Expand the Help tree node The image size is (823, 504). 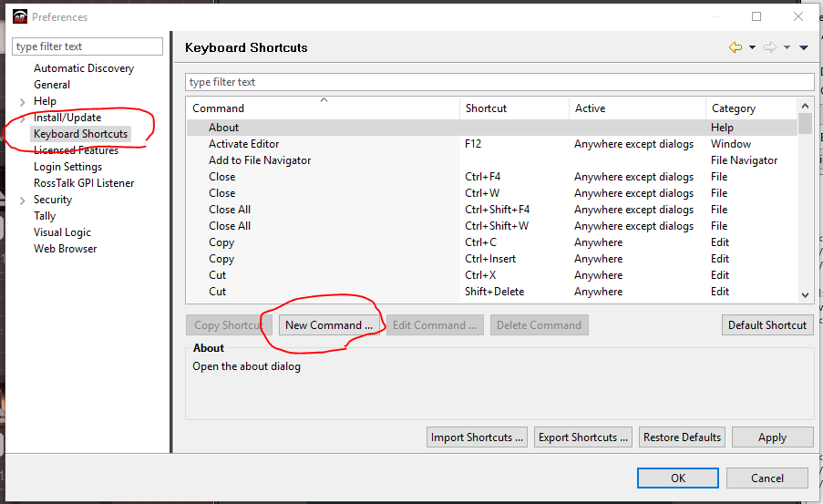(22, 101)
